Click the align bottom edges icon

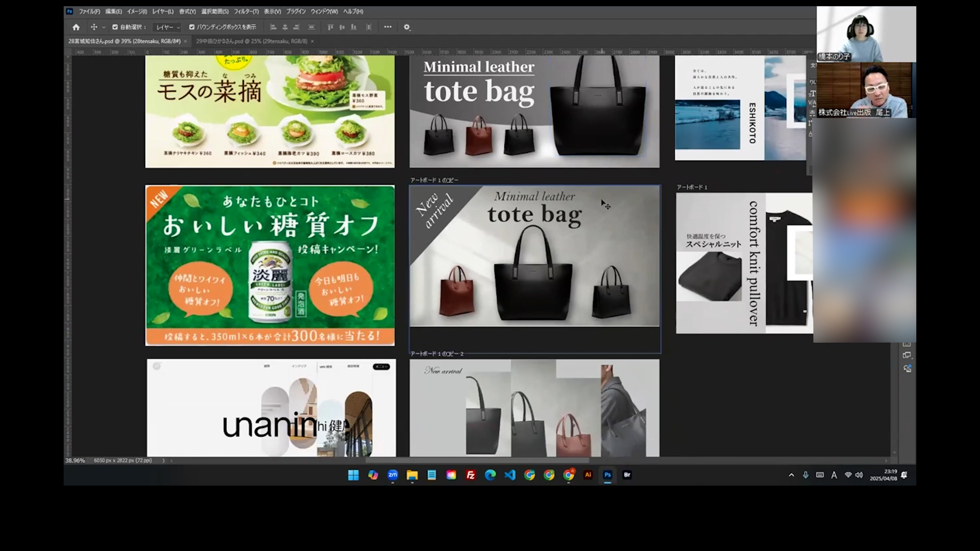click(x=354, y=27)
